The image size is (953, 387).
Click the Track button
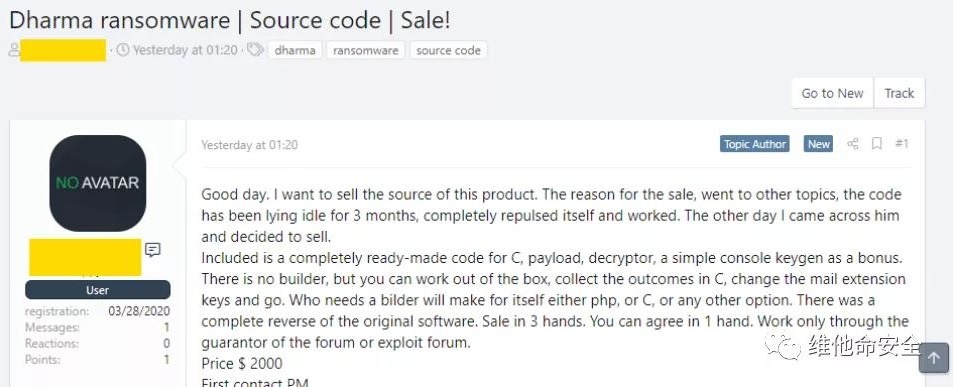coord(899,93)
